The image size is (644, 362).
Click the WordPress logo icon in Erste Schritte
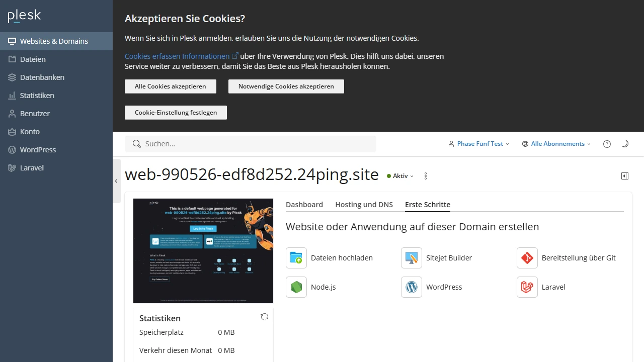point(412,287)
